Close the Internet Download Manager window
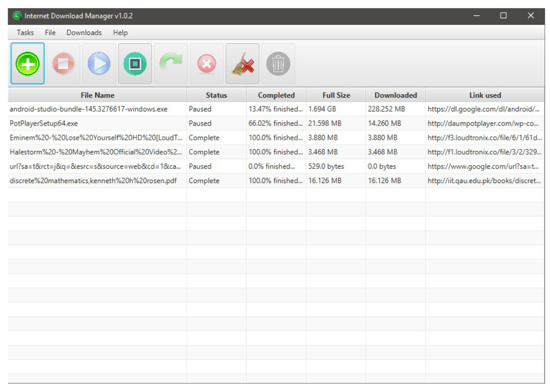The height and width of the screenshot is (392, 550). [531, 15]
